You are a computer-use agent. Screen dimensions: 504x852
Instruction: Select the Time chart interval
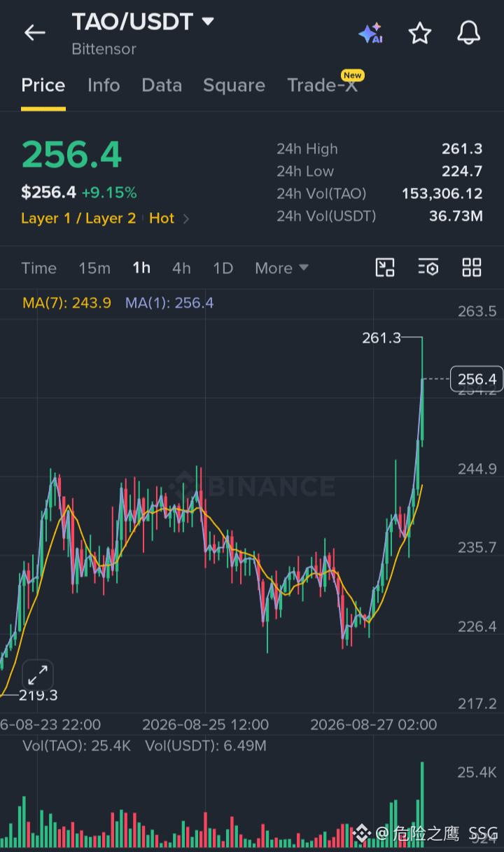tap(39, 268)
